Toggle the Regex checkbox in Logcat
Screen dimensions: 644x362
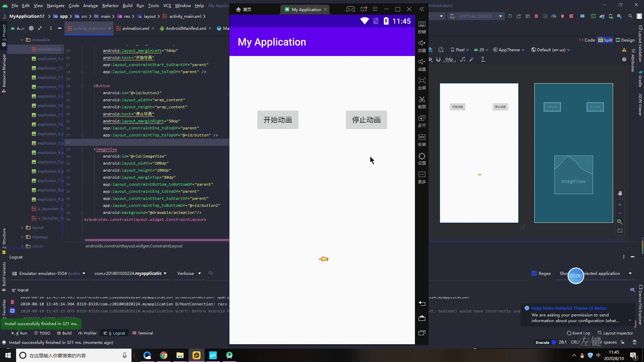pyautogui.click(x=534, y=273)
